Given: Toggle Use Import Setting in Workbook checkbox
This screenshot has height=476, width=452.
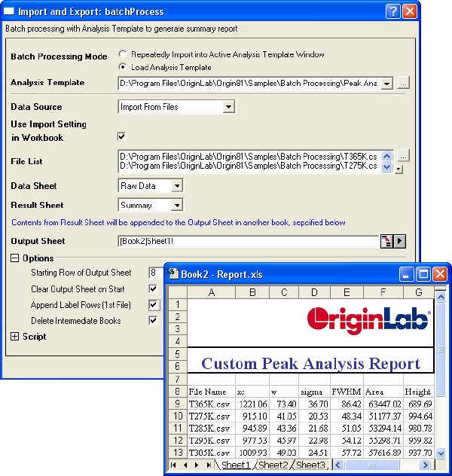Looking at the screenshot, I should 122,136.
